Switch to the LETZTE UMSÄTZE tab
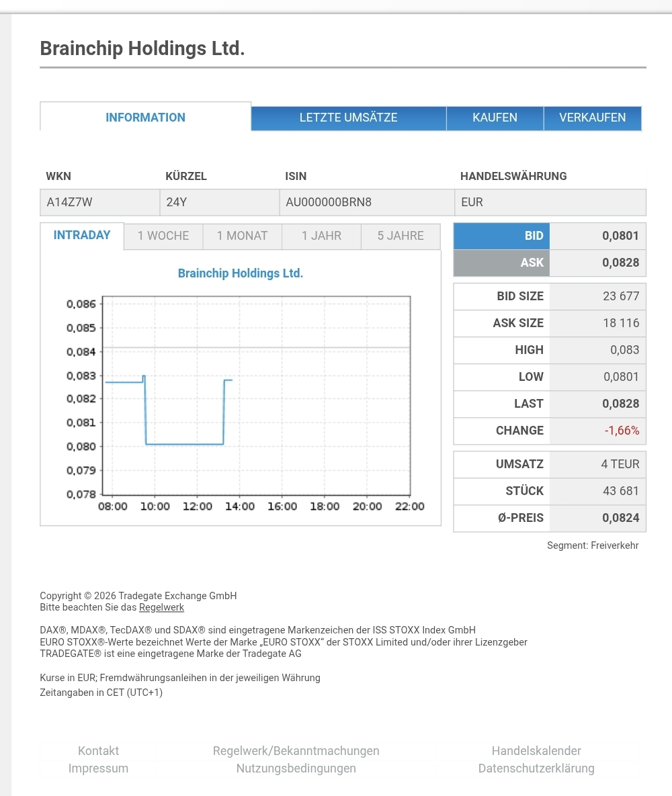 pos(348,118)
